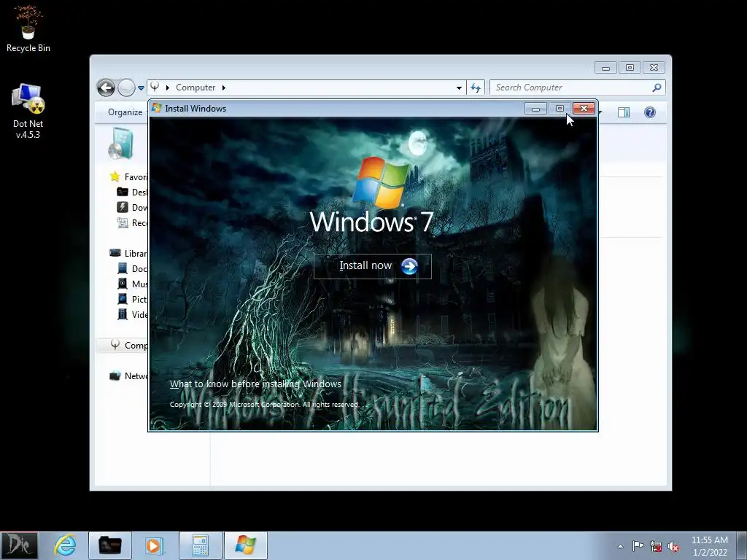Click the Install now button

[373, 266]
